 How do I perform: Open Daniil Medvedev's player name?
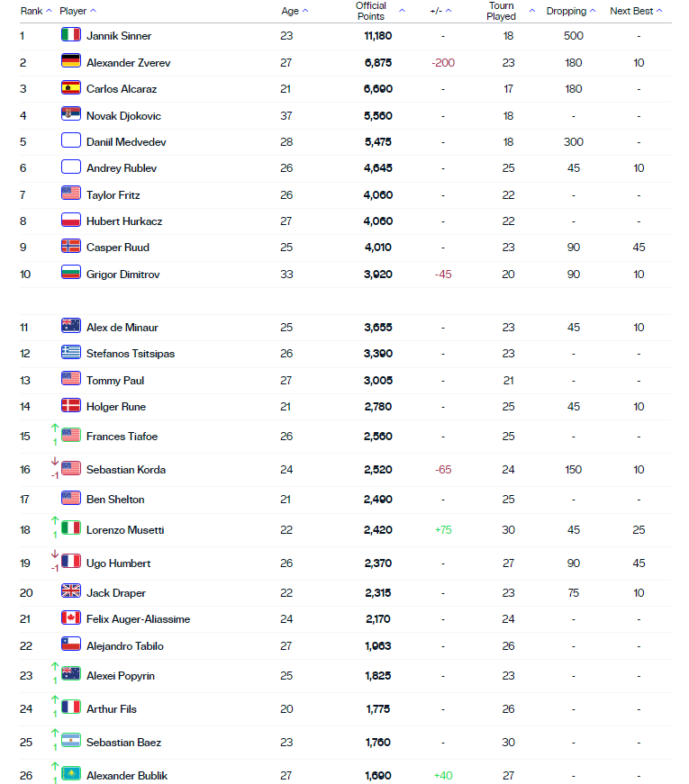(129, 141)
